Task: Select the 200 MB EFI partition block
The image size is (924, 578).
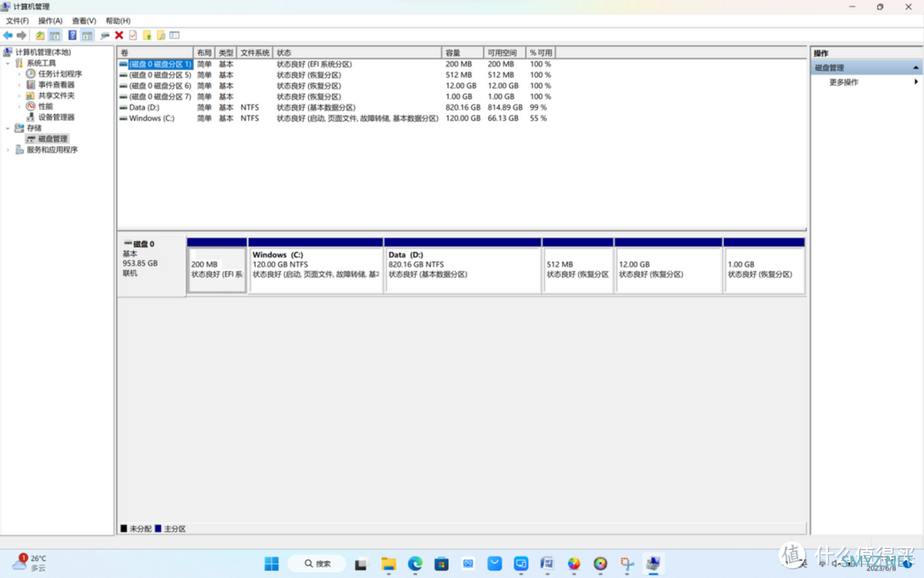Action: 216,266
